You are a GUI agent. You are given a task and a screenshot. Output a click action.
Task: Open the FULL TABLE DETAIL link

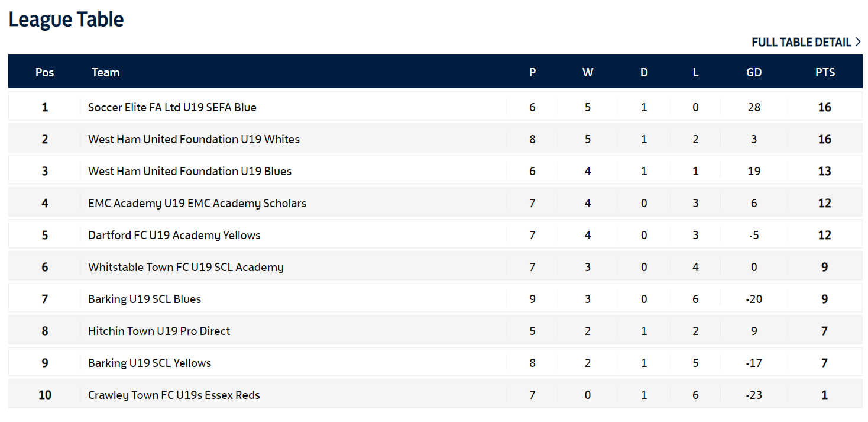tap(806, 42)
